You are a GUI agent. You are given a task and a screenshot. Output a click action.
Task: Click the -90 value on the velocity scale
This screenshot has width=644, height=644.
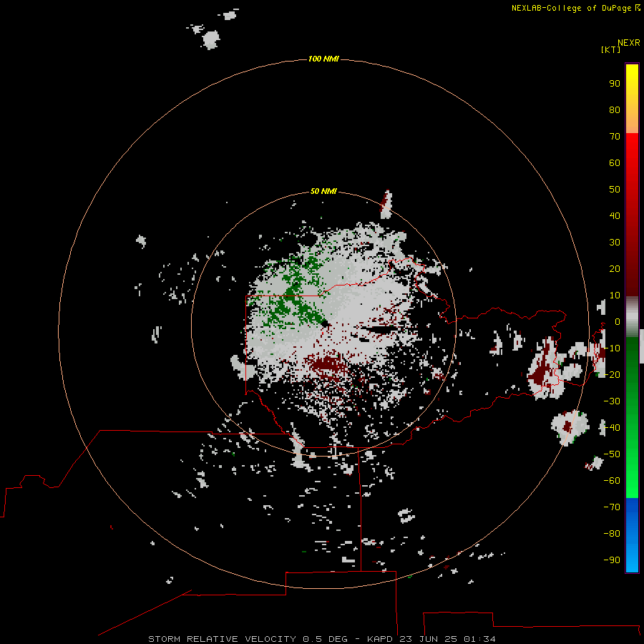(612, 560)
